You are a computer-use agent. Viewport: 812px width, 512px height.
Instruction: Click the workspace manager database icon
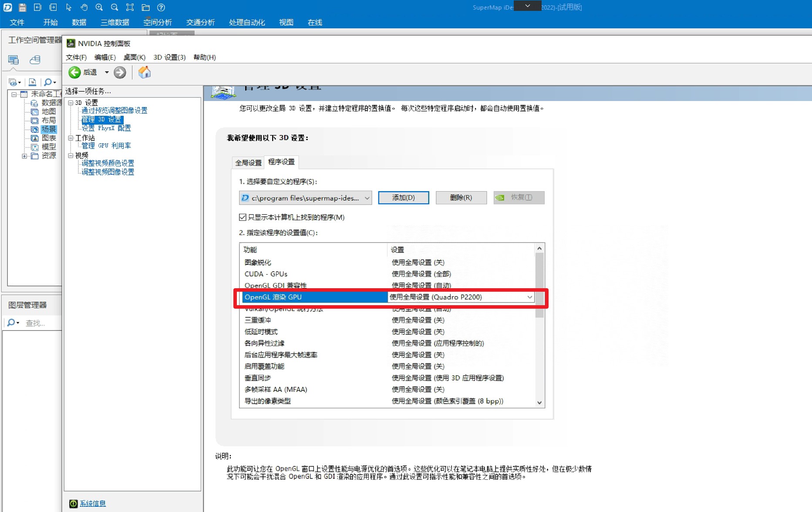pos(35,60)
